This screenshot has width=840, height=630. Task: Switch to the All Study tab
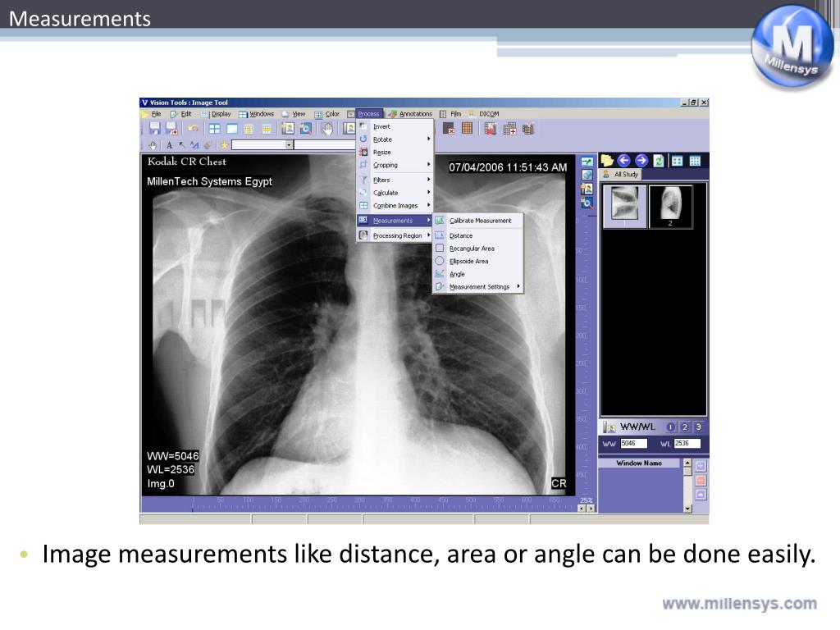622,174
